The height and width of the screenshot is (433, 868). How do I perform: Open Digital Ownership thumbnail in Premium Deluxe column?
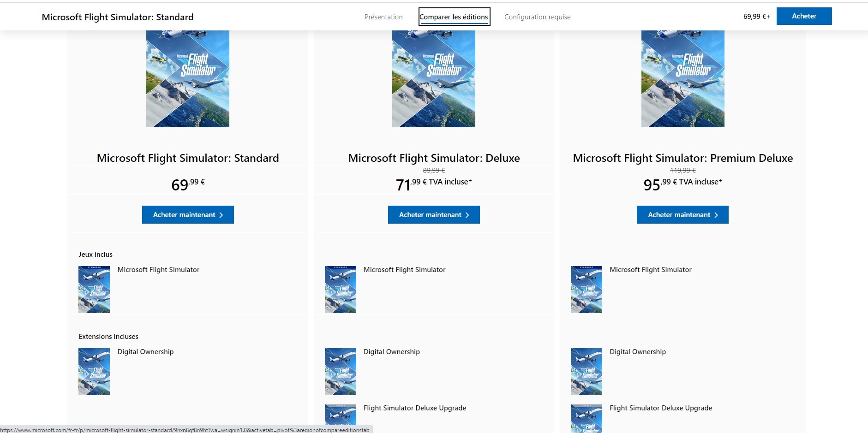click(x=587, y=372)
